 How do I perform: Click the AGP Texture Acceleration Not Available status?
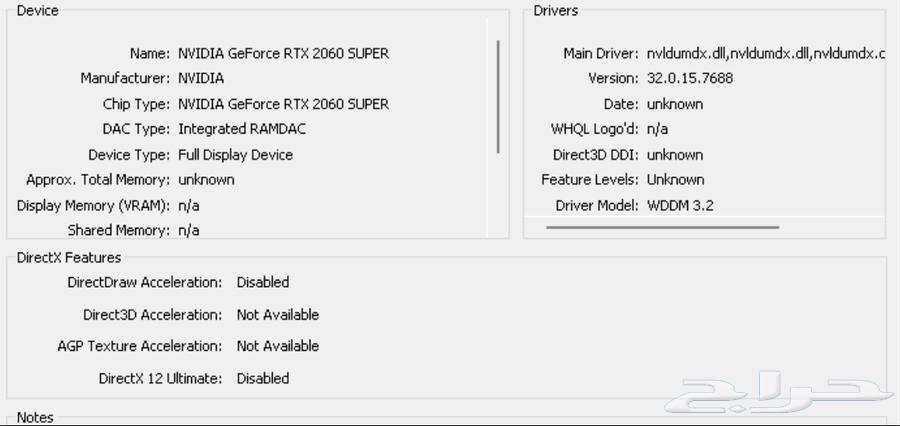point(278,346)
